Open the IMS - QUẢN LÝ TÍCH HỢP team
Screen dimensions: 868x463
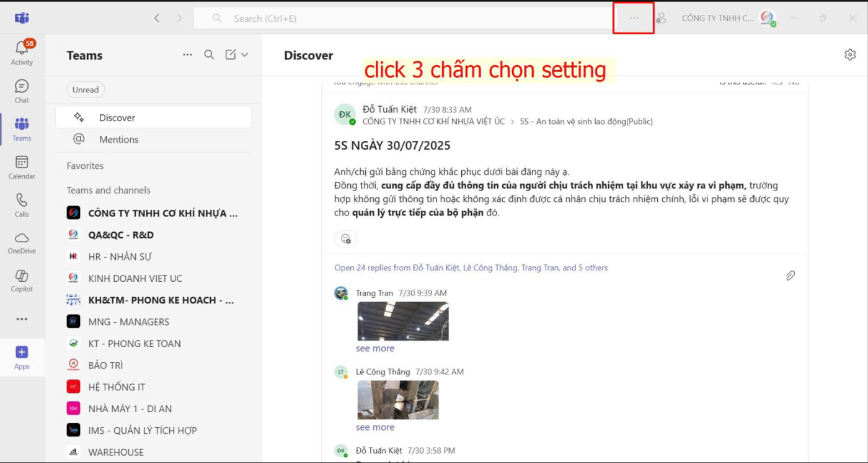pyautogui.click(x=154, y=430)
